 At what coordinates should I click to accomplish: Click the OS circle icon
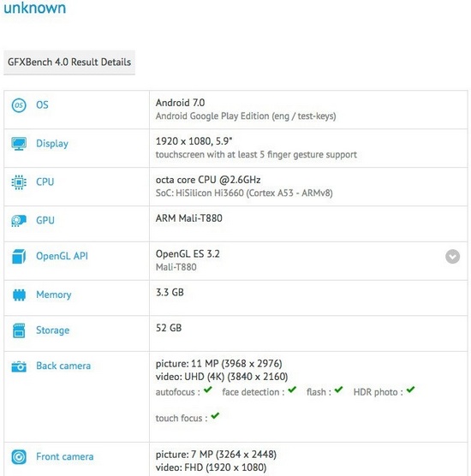pos(19,105)
